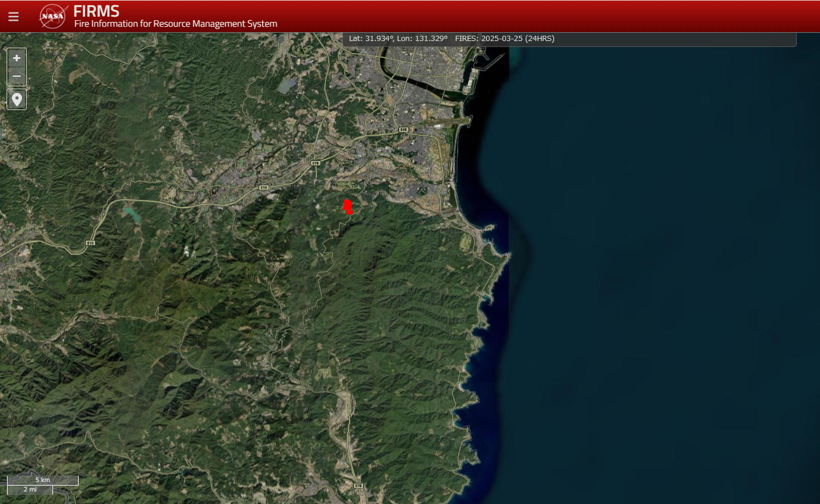The width and height of the screenshot is (820, 504).
Task: Click the airport runway near the coast
Action: coord(451,121)
